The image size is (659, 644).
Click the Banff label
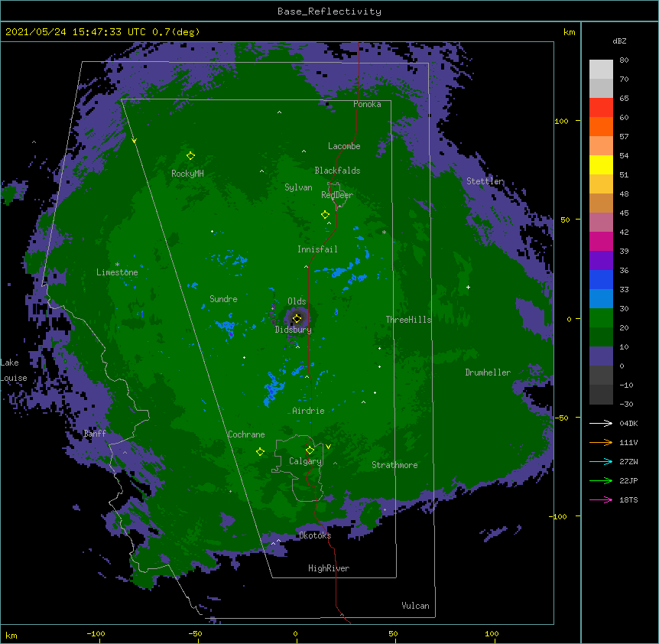95,434
